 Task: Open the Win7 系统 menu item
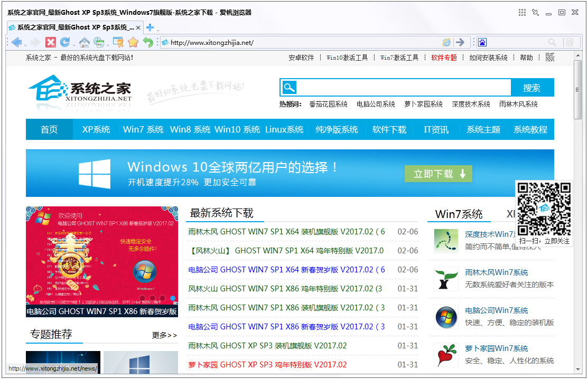click(x=143, y=129)
